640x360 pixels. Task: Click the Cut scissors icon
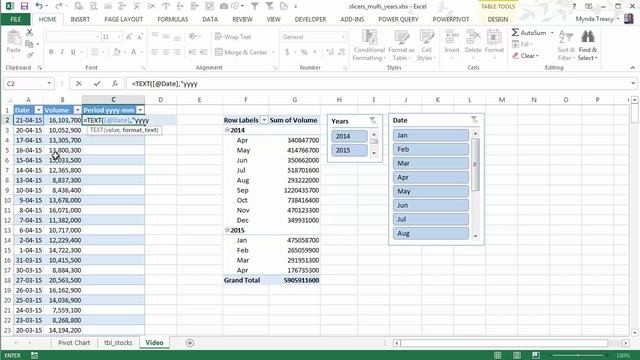pyautogui.click(x=29, y=32)
